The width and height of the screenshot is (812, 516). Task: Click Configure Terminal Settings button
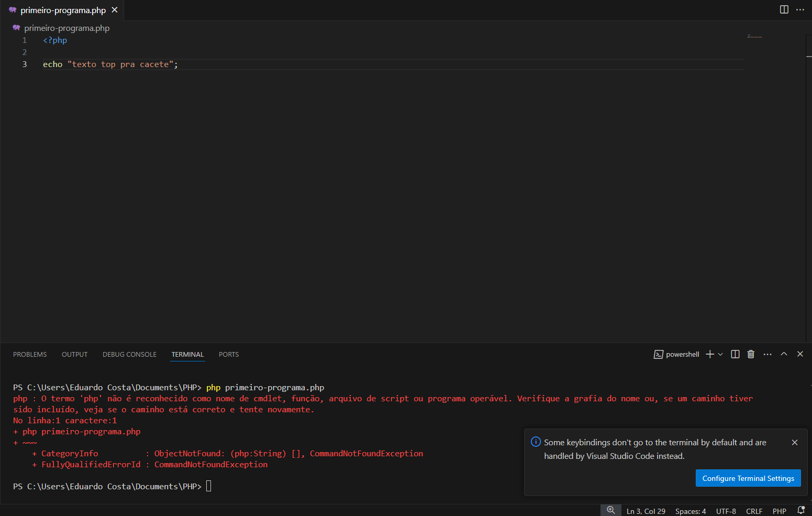coord(748,478)
